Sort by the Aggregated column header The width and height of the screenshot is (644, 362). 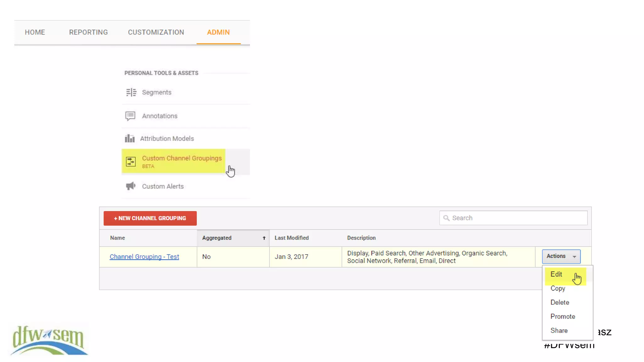click(217, 238)
